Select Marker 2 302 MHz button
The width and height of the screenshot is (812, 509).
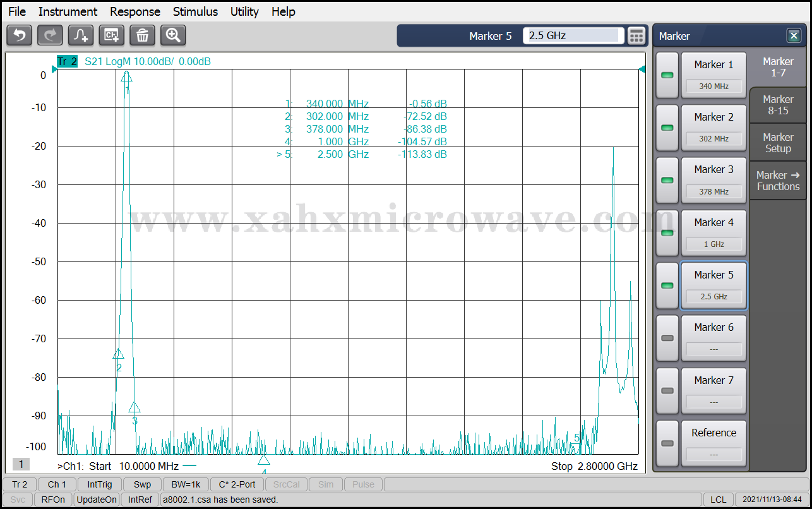(713, 128)
